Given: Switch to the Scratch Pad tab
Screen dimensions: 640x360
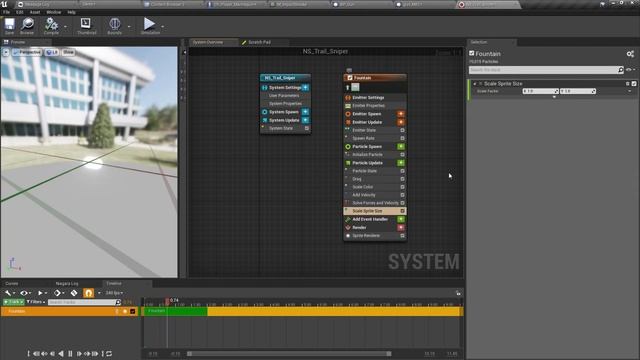Looking at the screenshot, I should point(260,42).
